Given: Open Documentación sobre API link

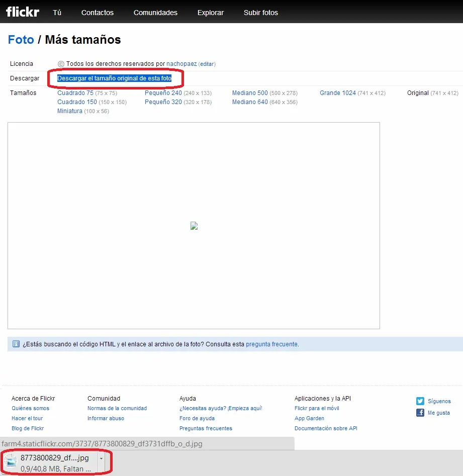Looking at the screenshot, I should [x=326, y=428].
